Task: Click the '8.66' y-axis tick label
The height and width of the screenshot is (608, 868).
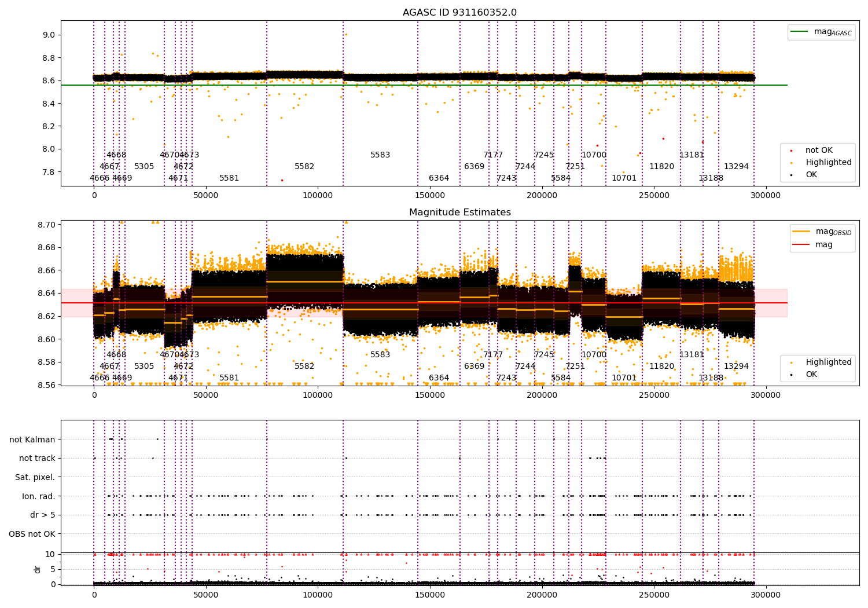Action: point(47,270)
